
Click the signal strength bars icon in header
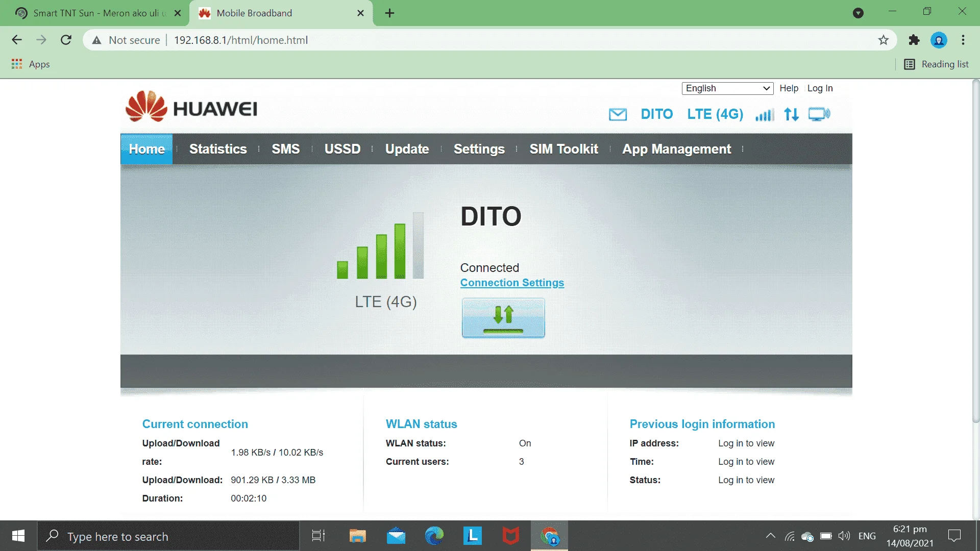tap(765, 114)
